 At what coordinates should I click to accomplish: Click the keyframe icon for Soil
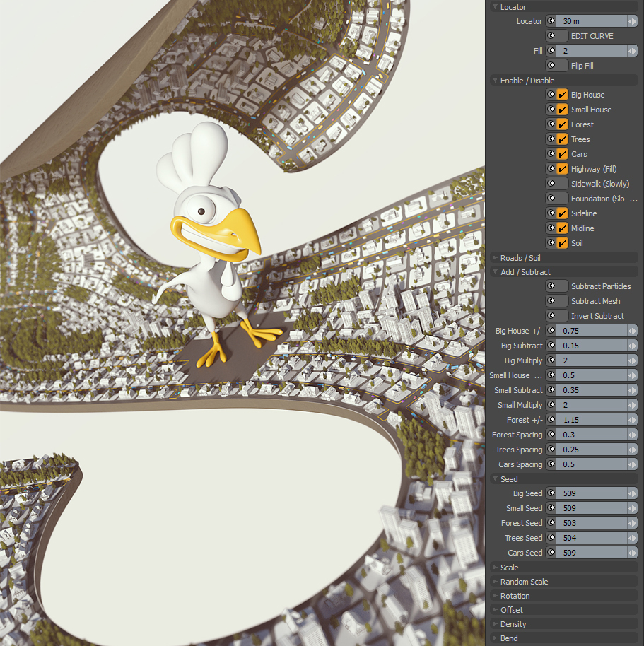click(551, 243)
